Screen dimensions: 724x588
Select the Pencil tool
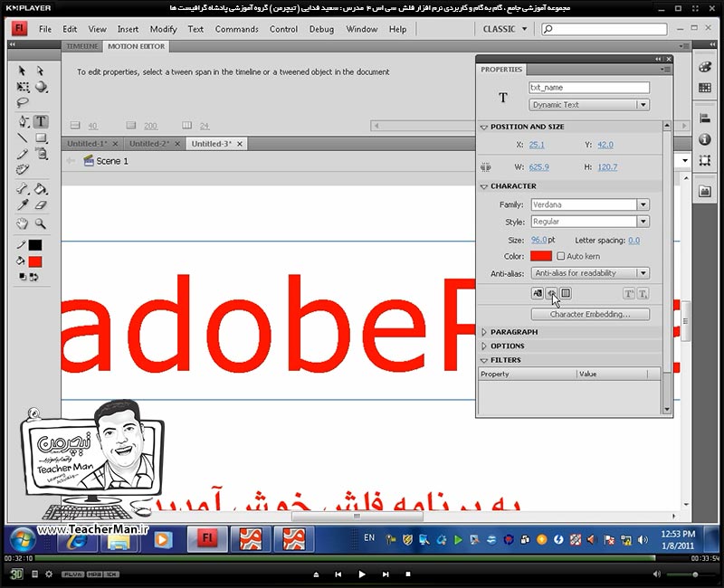[22, 154]
